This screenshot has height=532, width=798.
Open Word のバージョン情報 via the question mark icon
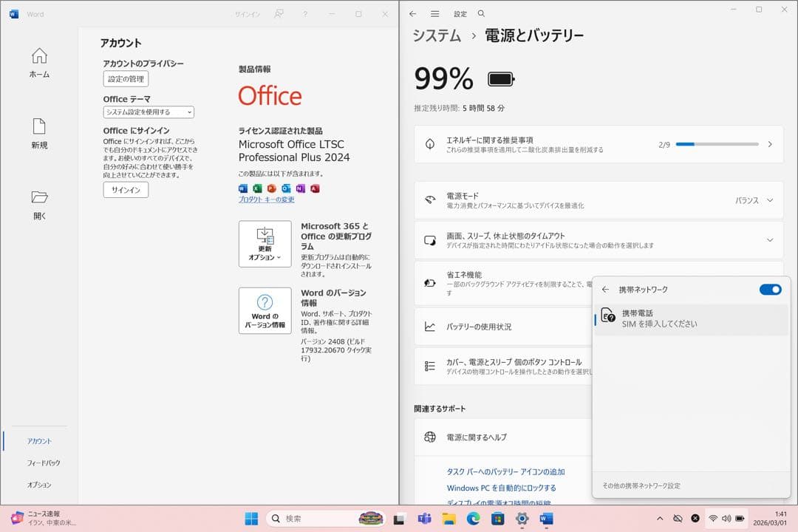tap(265, 304)
